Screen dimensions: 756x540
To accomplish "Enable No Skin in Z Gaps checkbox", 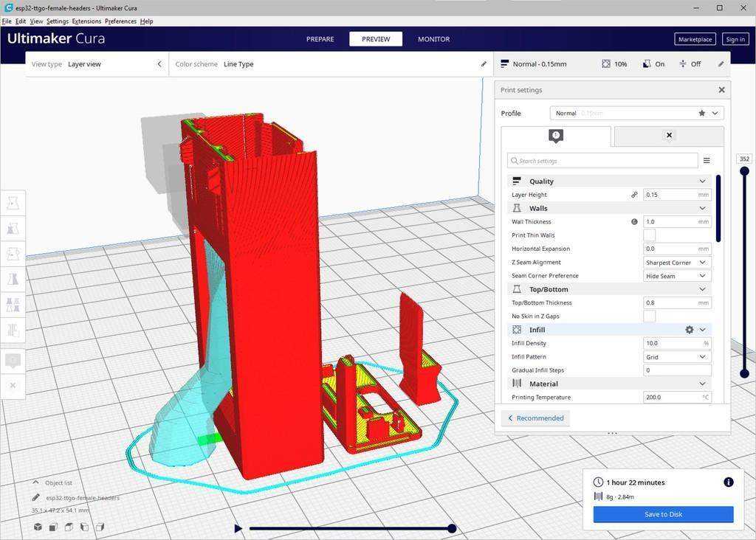I will [650, 316].
